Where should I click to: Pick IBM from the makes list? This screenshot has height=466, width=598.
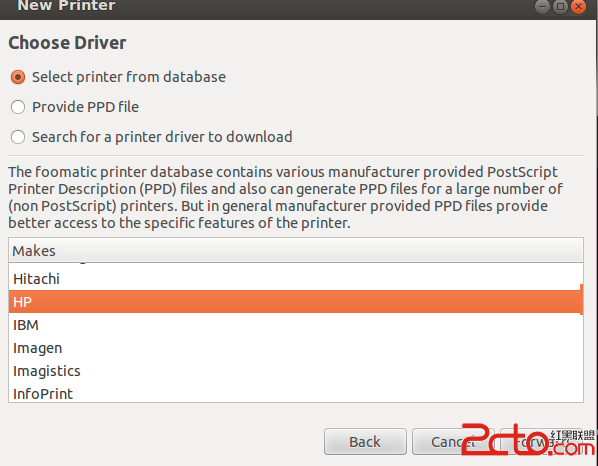296,325
